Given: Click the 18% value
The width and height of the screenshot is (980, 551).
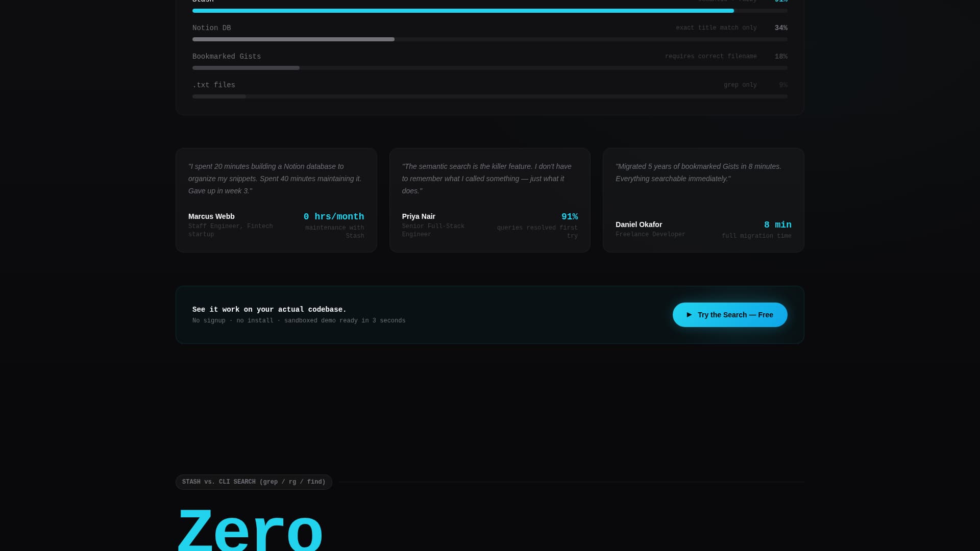Looking at the screenshot, I should pyautogui.click(x=781, y=57).
